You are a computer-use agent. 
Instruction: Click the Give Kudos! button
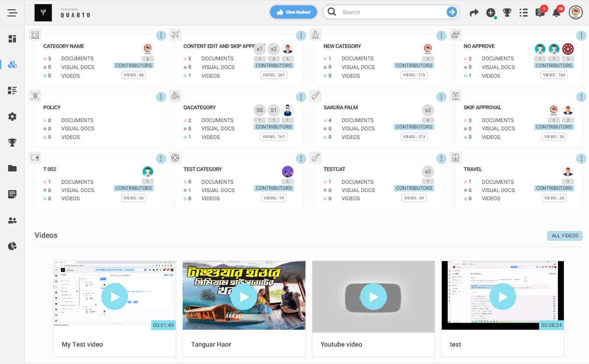click(x=294, y=12)
